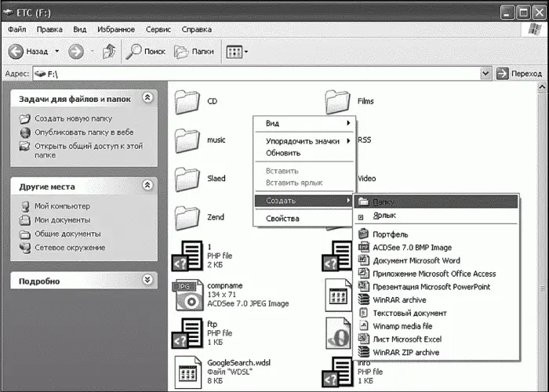Screen dimensions: 549x392
Task: Choose 'Папку' in the Create submenu
Action: coord(384,201)
